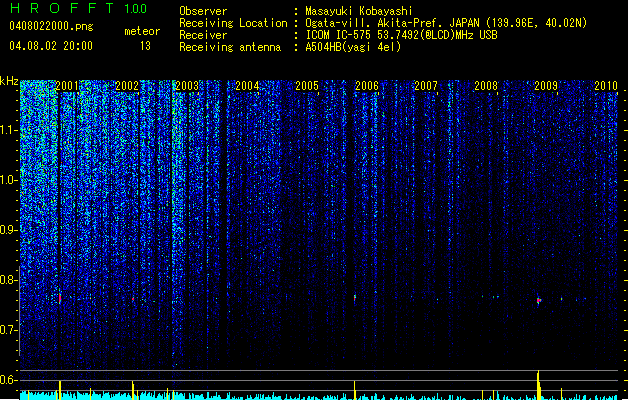Click the red meteor echo near 2001

[60, 298]
